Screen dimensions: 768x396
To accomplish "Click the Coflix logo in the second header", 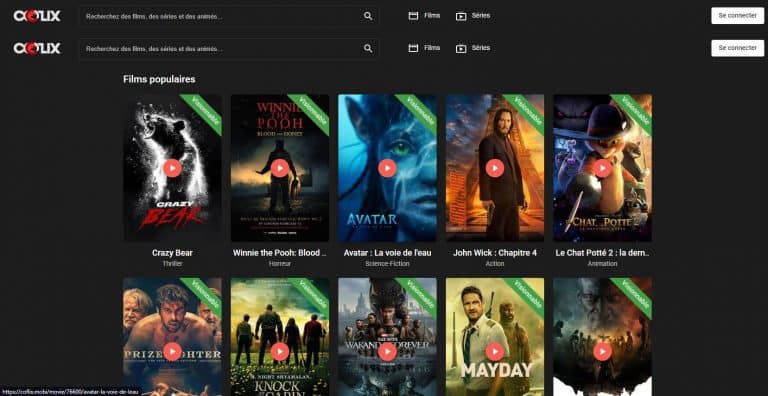I will coord(37,49).
